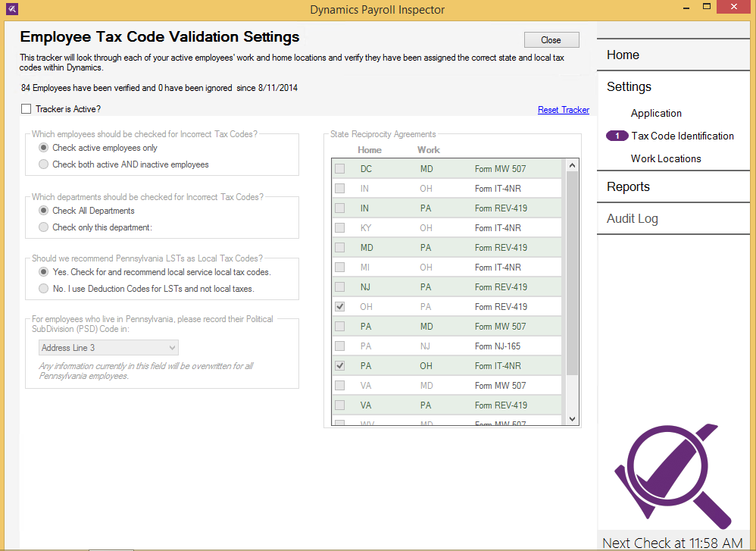756x551 pixels.
Task: Select Check active employees only
Action: tap(43, 148)
